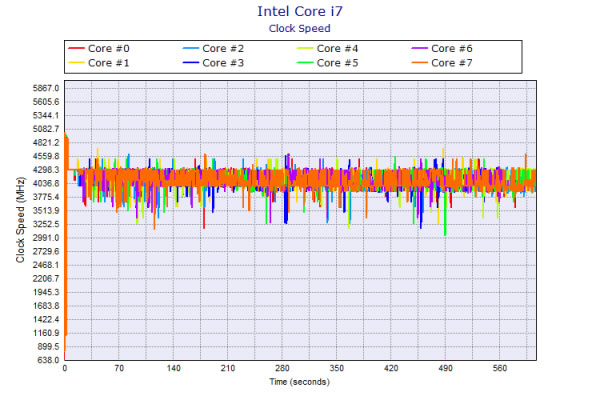Click the Core #4 legend label
This screenshot has width=600, height=400.
coord(338,49)
